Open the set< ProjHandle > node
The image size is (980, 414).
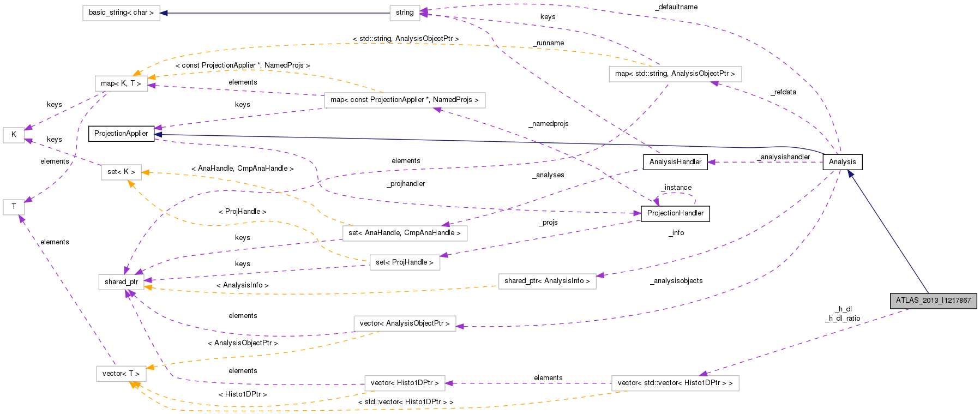tap(405, 262)
